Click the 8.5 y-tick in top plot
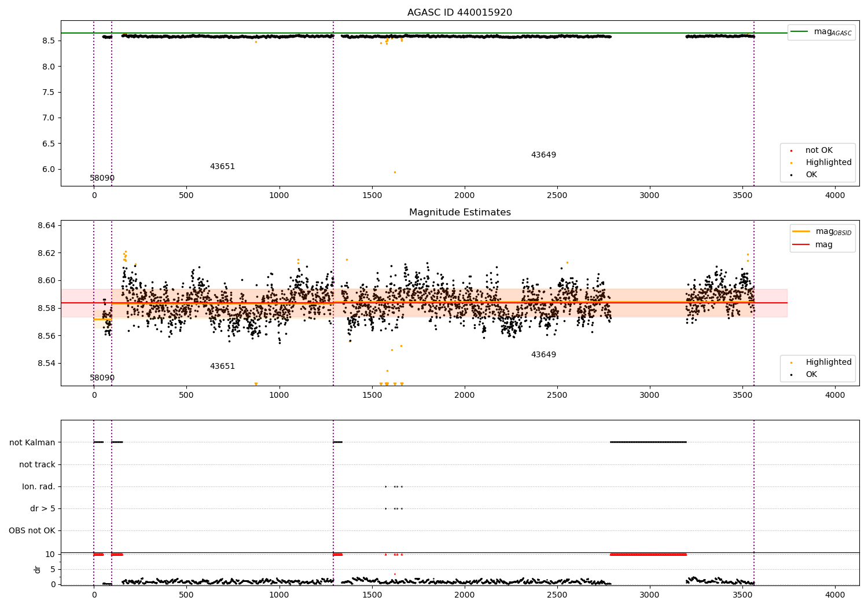Viewport: 868px width, 608px height. pyautogui.click(x=48, y=41)
